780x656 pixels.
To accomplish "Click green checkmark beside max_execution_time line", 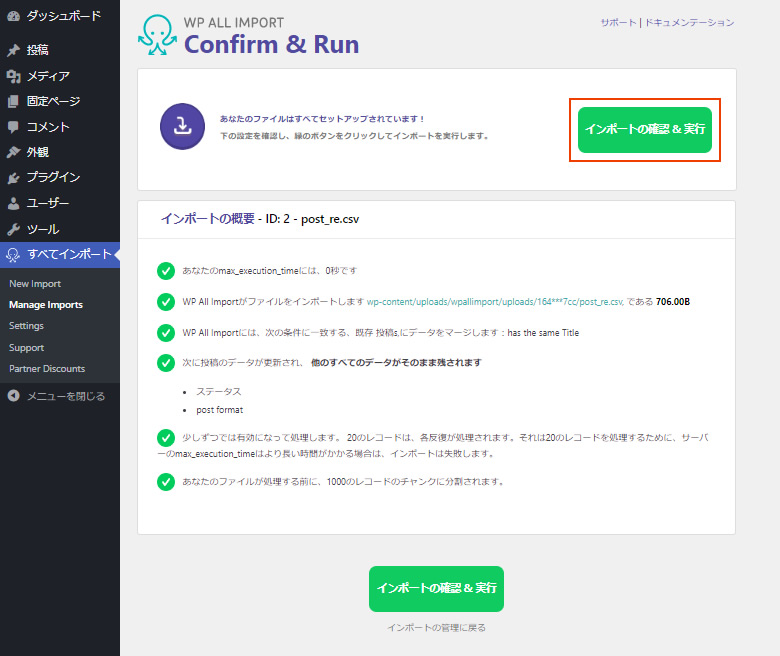I will [166, 271].
